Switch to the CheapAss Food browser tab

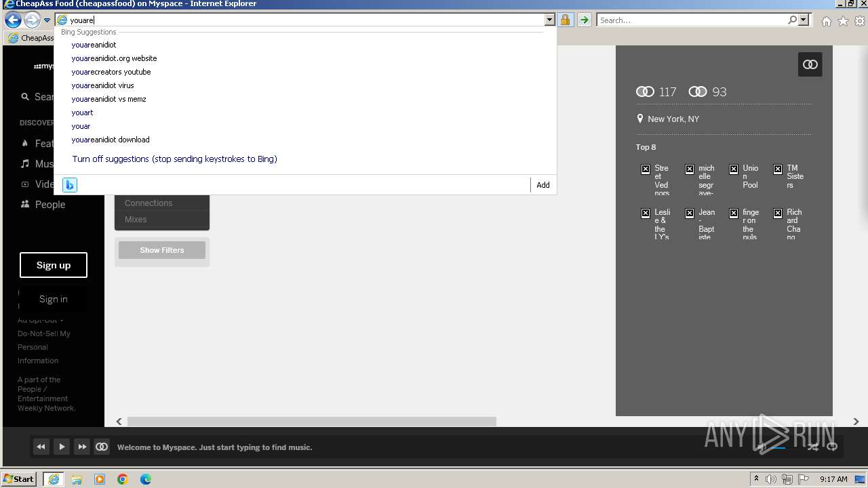(30, 38)
